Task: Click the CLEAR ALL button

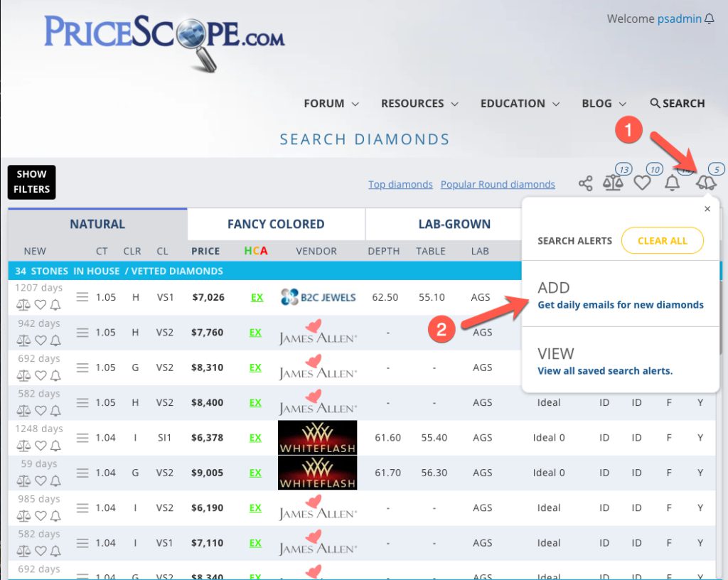Action: click(662, 240)
